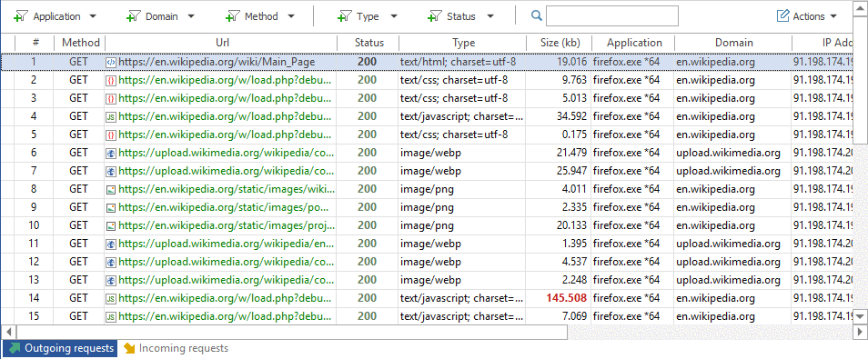This screenshot has height=359, width=868.
Task: Click the webp image icon in row 6
Action: (x=111, y=153)
